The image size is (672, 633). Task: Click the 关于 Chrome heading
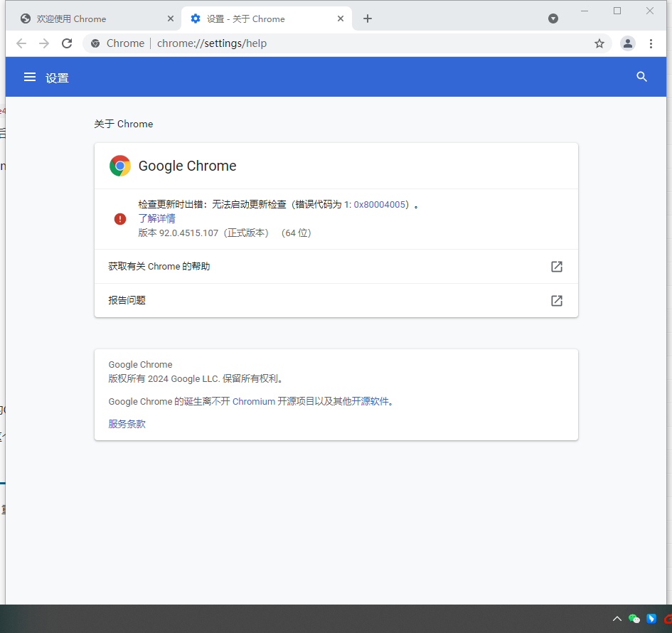(x=124, y=124)
